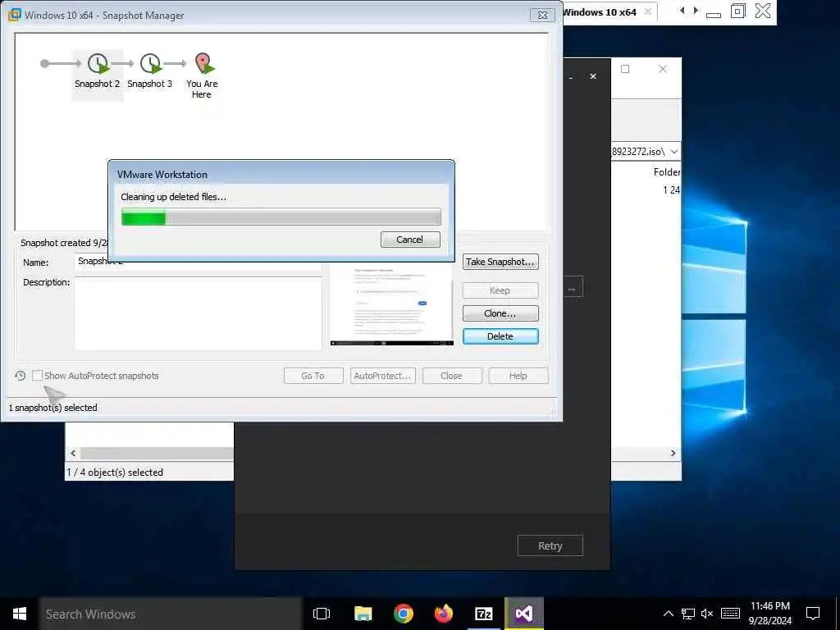Open AutoProtect settings button
Screen dimensions: 840x630
(382, 376)
